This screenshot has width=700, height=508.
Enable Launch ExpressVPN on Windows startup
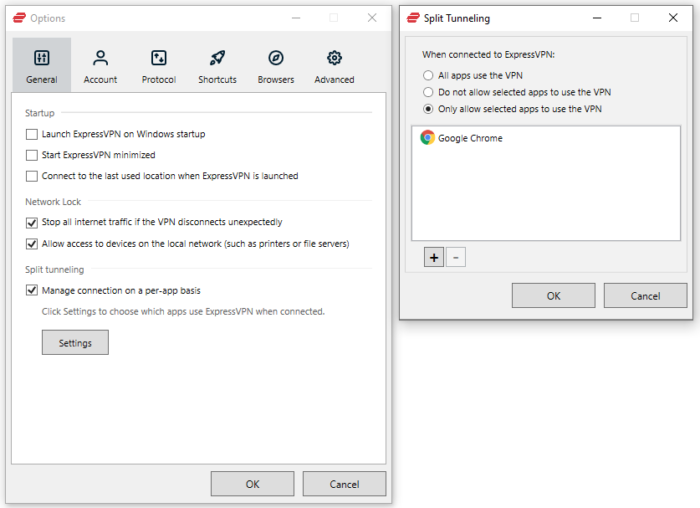[x=32, y=134]
